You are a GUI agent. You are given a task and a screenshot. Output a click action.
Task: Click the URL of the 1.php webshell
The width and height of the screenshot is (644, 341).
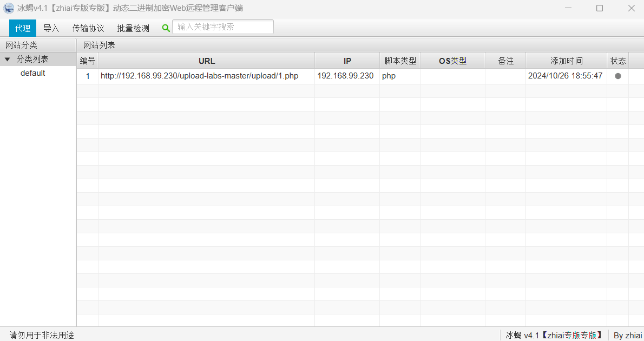coord(199,76)
